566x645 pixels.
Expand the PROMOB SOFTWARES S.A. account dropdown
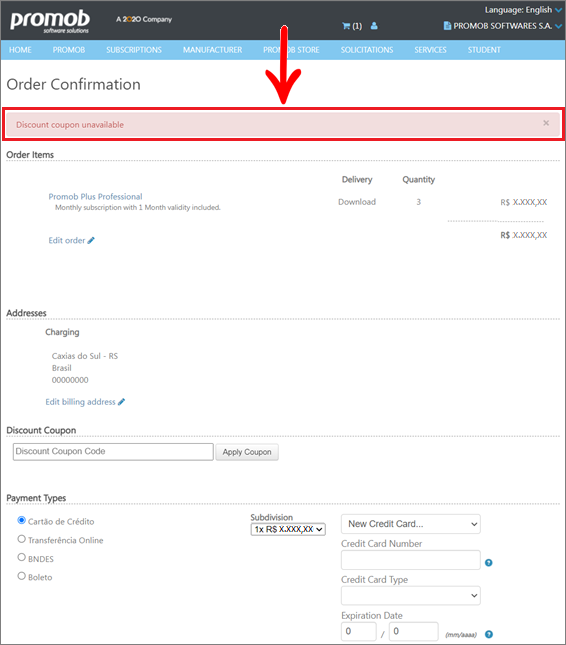(558, 26)
